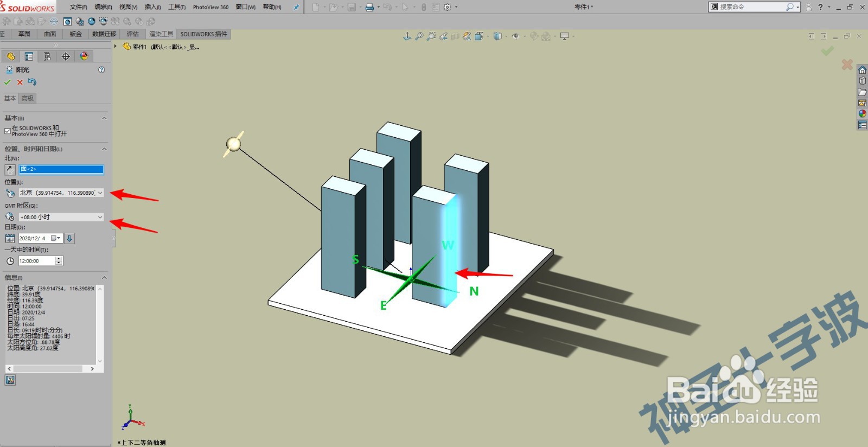Click the information box horizontal scrollbar
868x447 pixels.
click(x=52, y=369)
